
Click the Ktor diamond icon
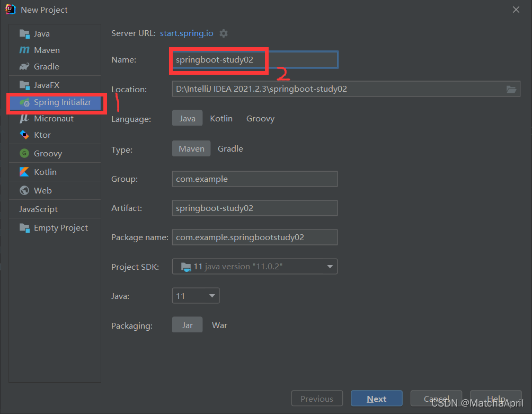pyautogui.click(x=24, y=135)
